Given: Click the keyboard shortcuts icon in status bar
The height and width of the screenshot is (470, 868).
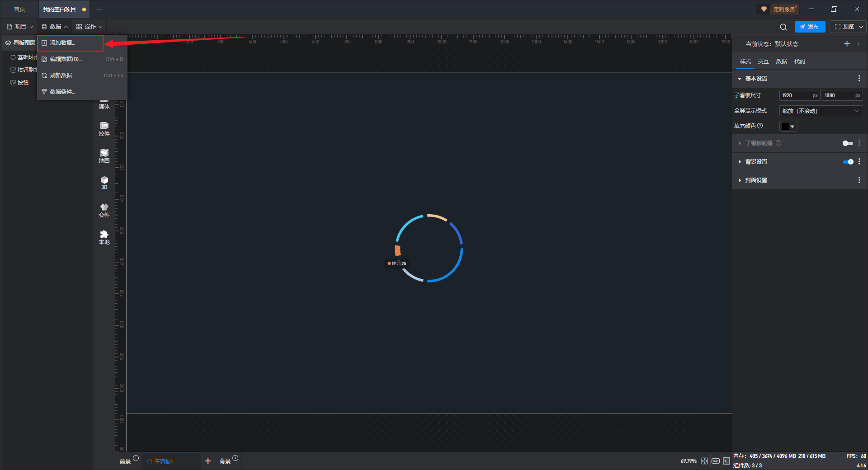Looking at the screenshot, I should pos(716,461).
